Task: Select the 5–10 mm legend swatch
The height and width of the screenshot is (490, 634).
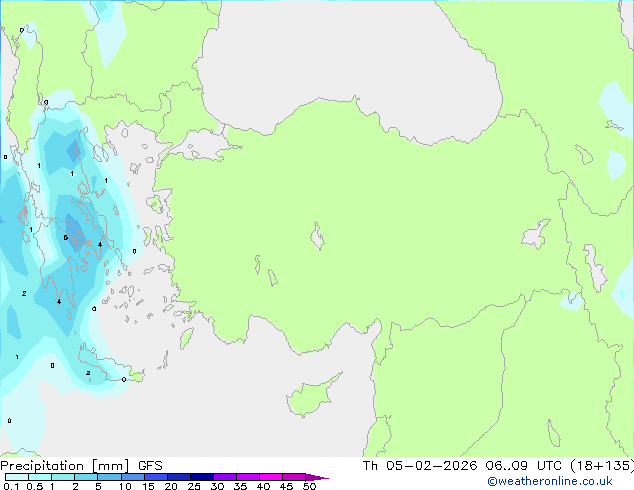Action: [109, 477]
